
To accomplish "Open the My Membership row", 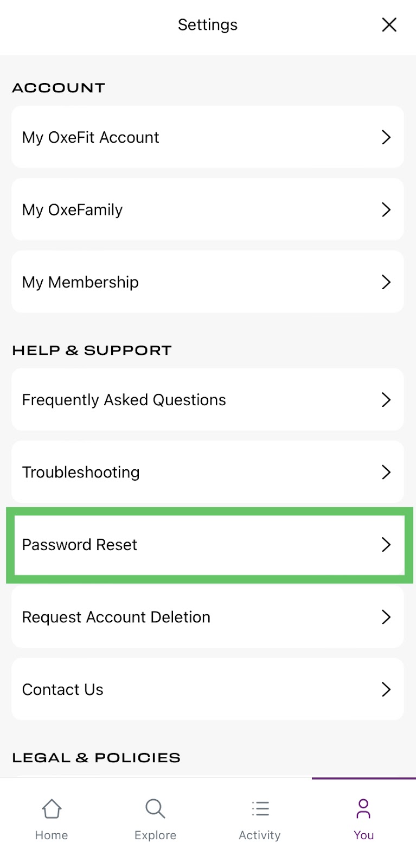I will (80, 282).
